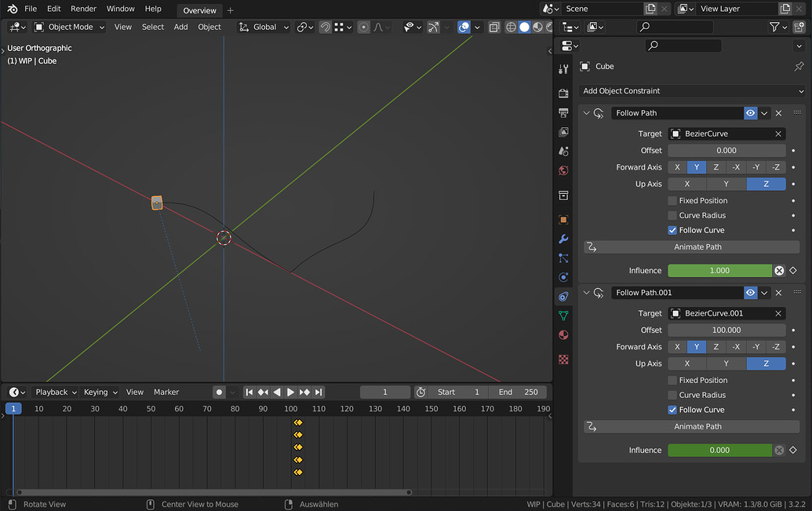The image size is (812, 511).
Task: Open the Keying dropdown in timeline
Action: click(x=100, y=392)
